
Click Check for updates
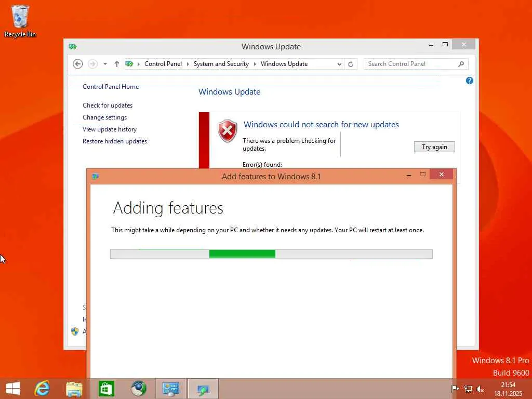tap(108, 105)
